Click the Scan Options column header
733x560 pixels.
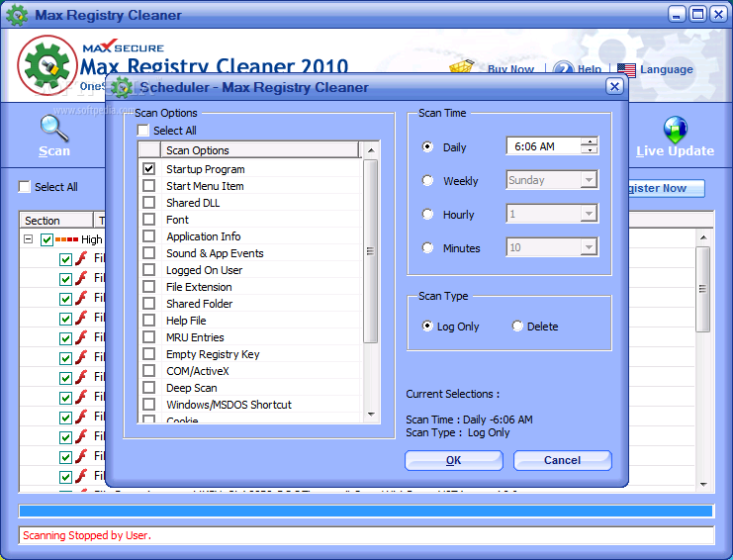pos(260,150)
